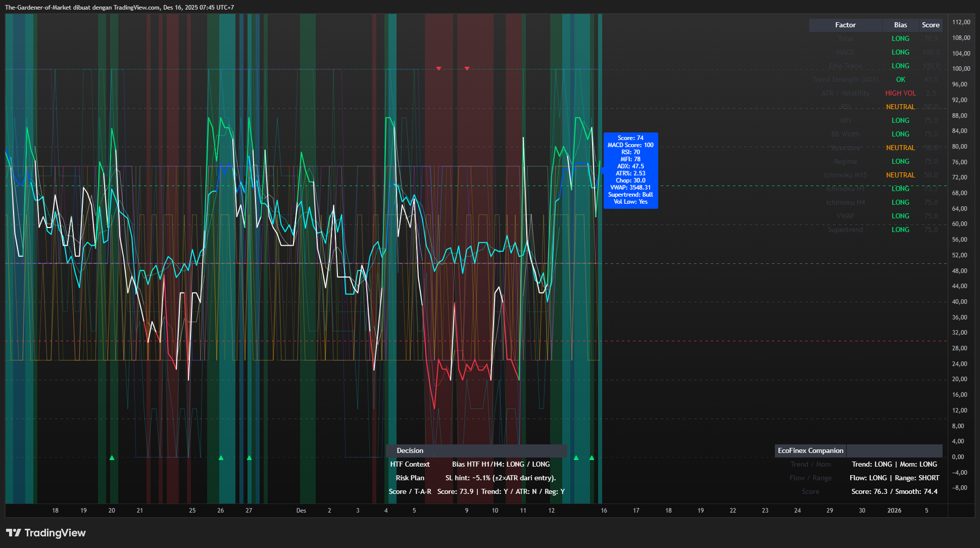The width and height of the screenshot is (980, 548).
Task: Click the red HIGH VOL bias cell
Action: (900, 93)
